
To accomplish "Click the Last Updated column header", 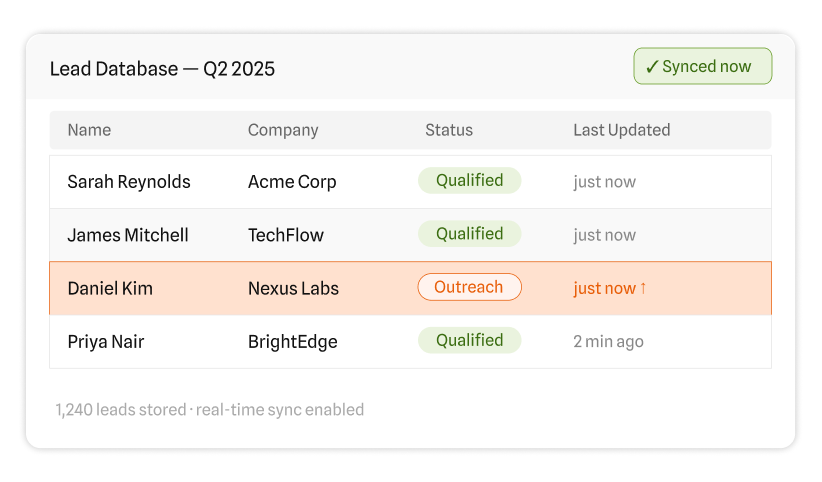I will pos(621,130).
